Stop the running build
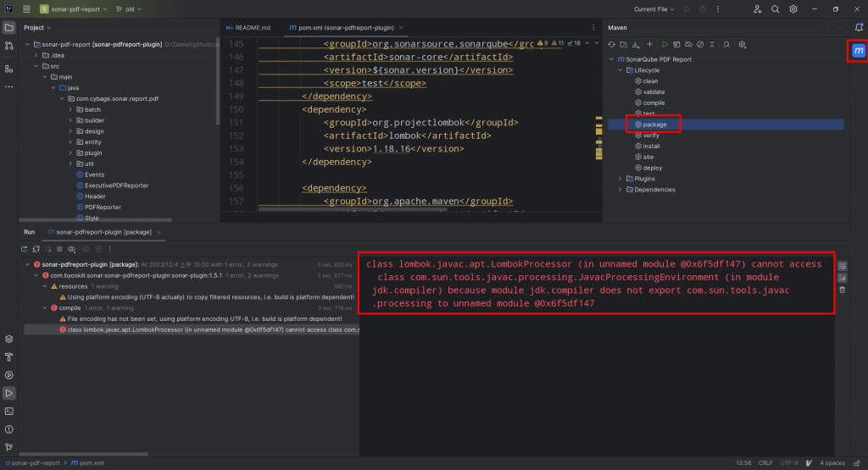The width and height of the screenshot is (868, 470). tap(60, 249)
